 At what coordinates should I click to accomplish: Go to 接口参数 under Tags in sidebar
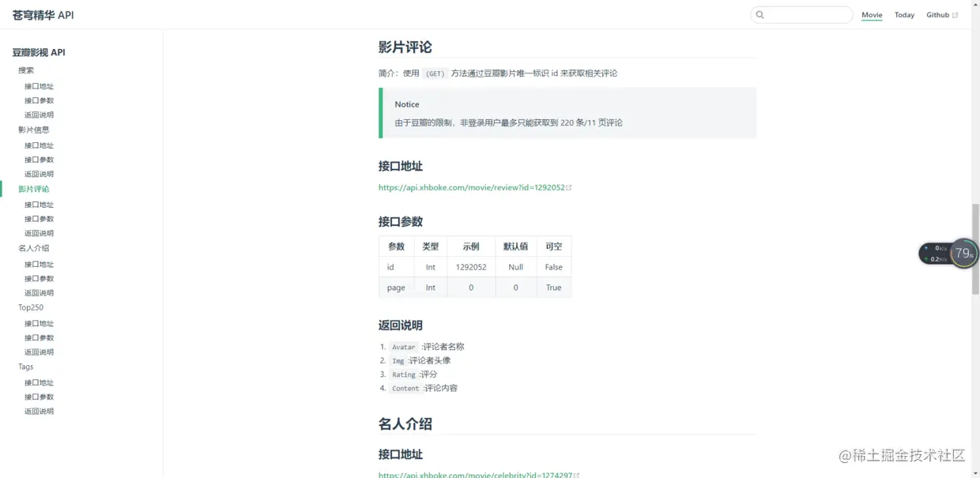click(39, 397)
